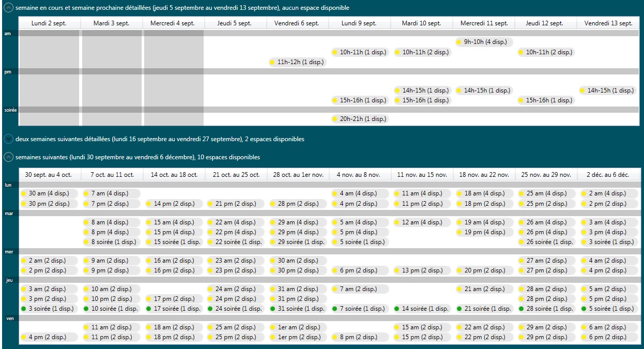
Task: Select the 27 am (2 disp.) slot
Action: [x=546, y=261]
